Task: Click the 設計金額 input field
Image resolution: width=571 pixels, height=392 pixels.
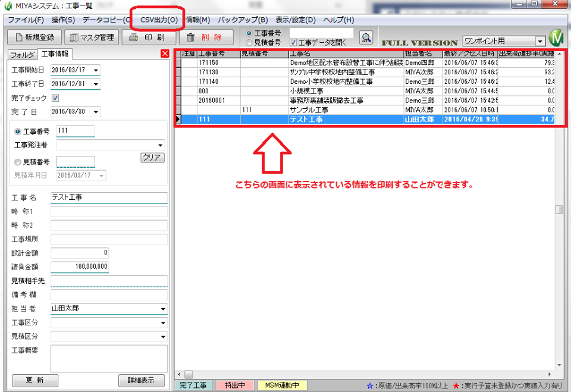Action: point(79,253)
